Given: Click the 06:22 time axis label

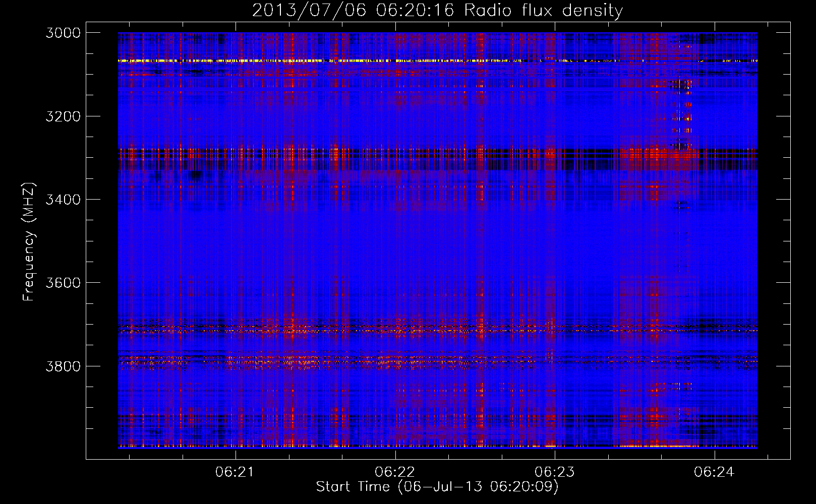Looking at the screenshot, I should (395, 472).
